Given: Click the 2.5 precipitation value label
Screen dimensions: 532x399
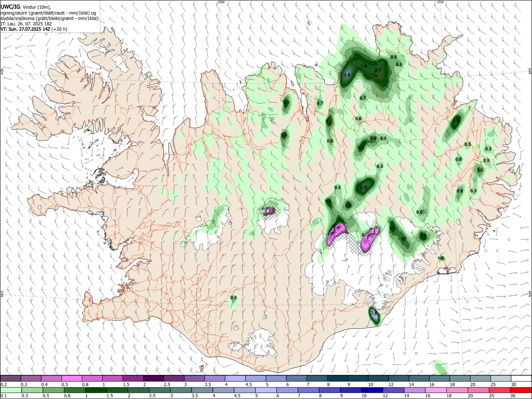Looking at the screenshot, I should 364,187.
